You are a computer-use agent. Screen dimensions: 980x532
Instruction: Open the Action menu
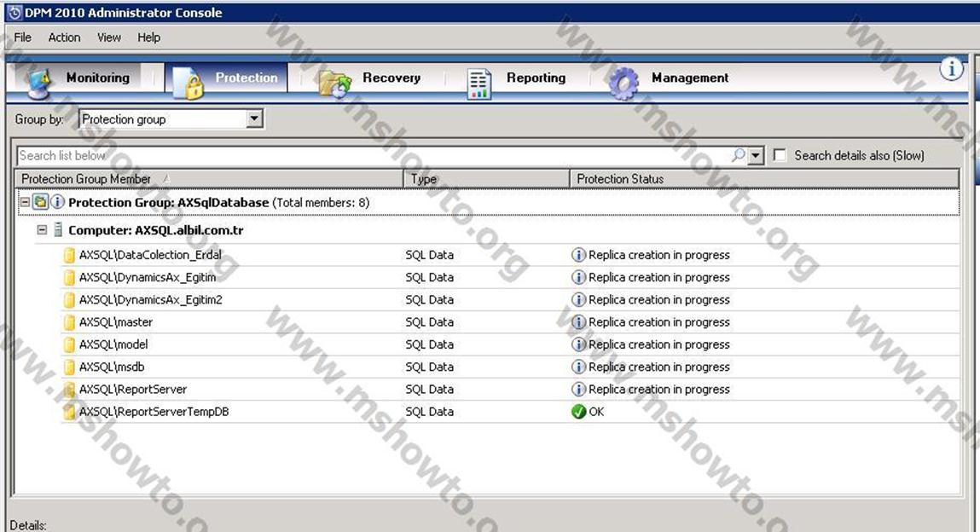pos(64,38)
